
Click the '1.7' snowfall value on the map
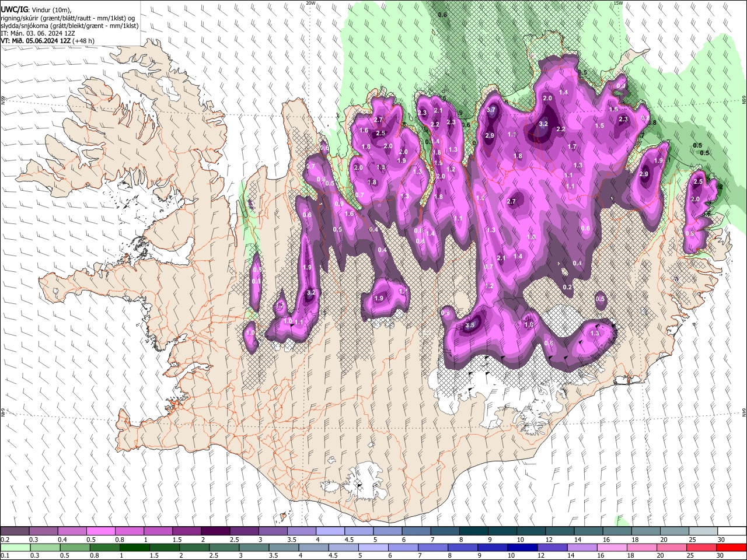click(572, 146)
